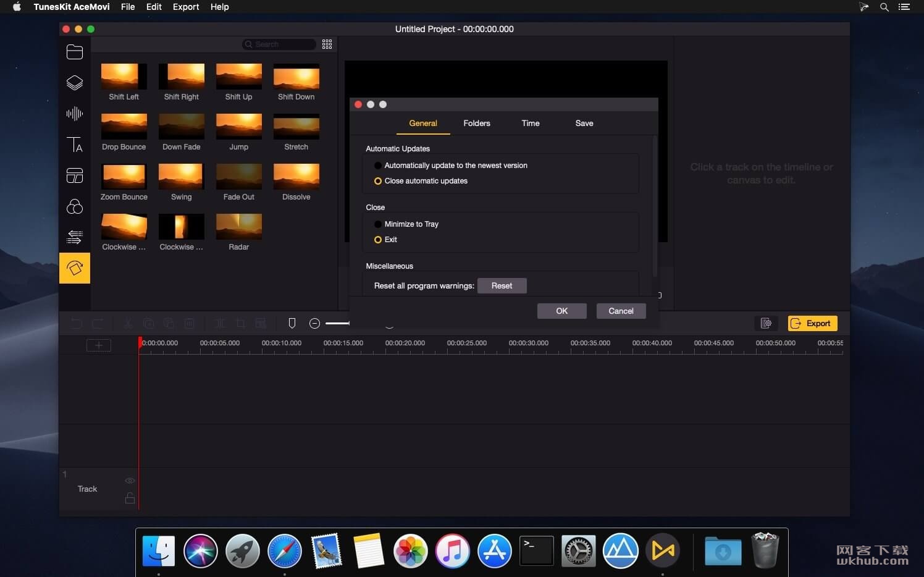Screen dimensions: 924x577
Task: Toggle Track visibility eye icon
Action: (130, 481)
